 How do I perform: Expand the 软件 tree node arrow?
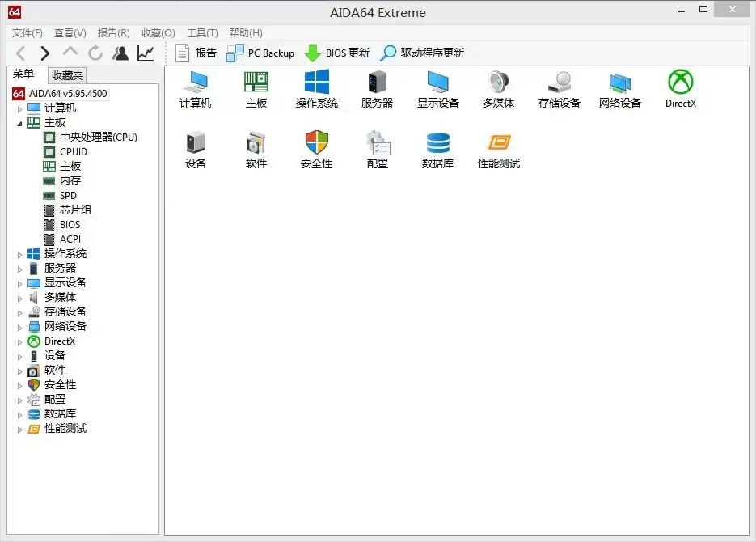[x=19, y=371]
